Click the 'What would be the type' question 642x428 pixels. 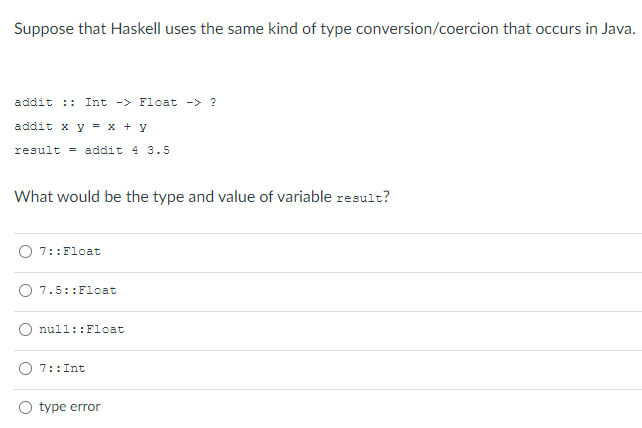pos(202,197)
